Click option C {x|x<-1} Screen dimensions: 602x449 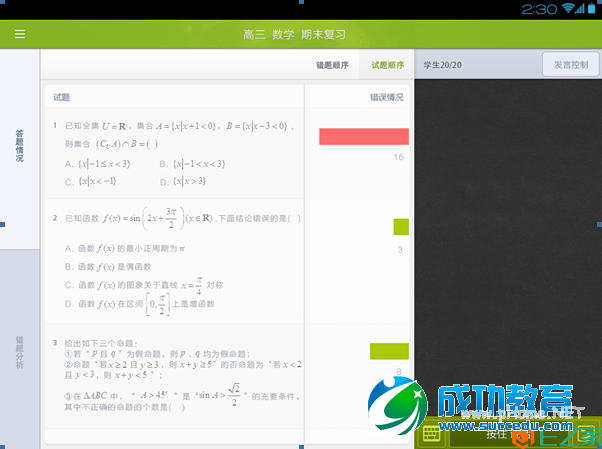point(90,181)
